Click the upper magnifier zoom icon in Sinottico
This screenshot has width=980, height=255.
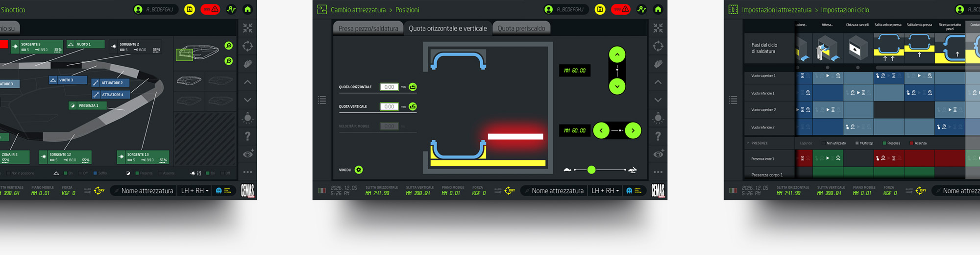229,46
